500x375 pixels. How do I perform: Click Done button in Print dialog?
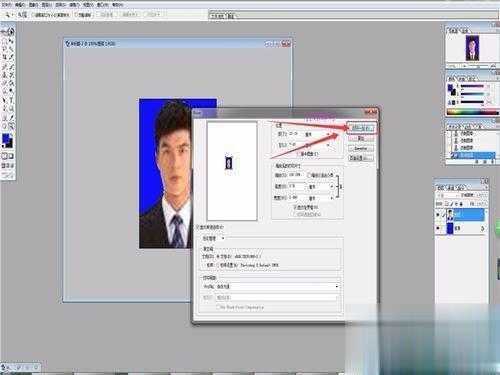tap(361, 148)
